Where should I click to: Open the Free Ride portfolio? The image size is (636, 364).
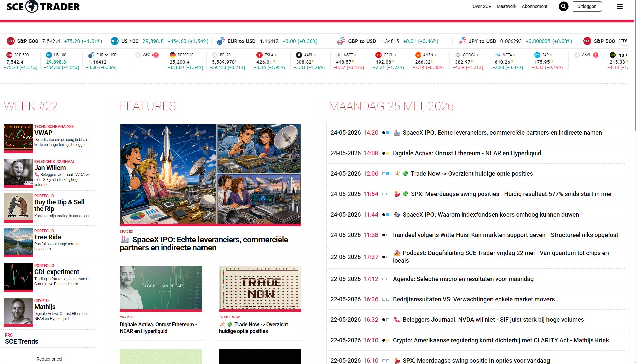[48, 237]
